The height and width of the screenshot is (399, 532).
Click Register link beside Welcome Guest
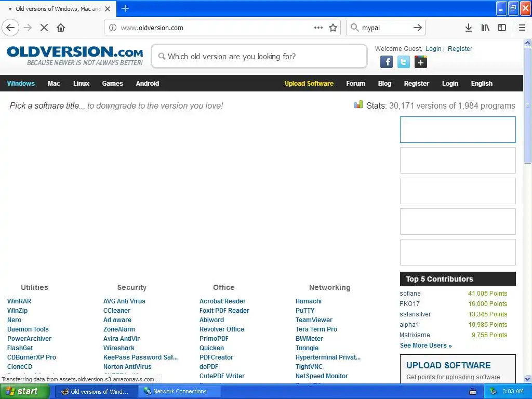click(460, 48)
